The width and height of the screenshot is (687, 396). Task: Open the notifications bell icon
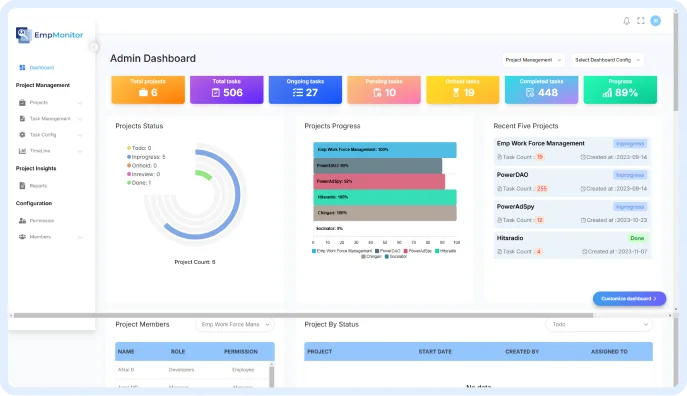point(627,21)
